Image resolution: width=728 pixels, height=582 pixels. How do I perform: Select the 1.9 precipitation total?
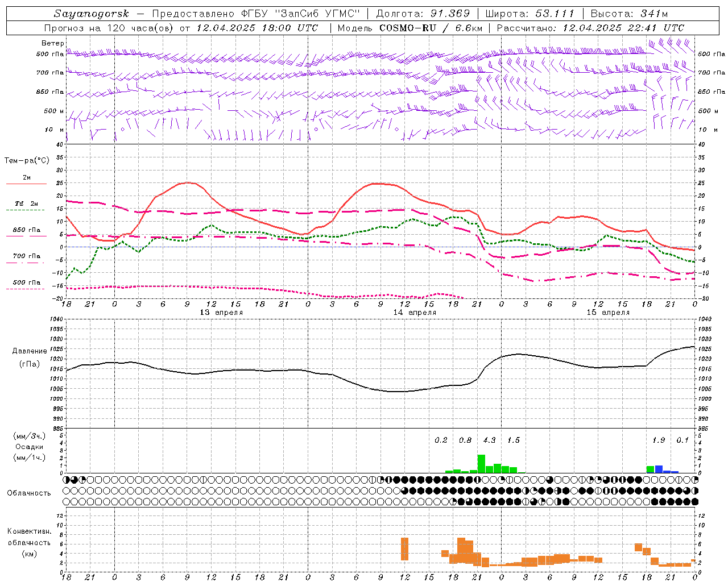click(x=659, y=440)
